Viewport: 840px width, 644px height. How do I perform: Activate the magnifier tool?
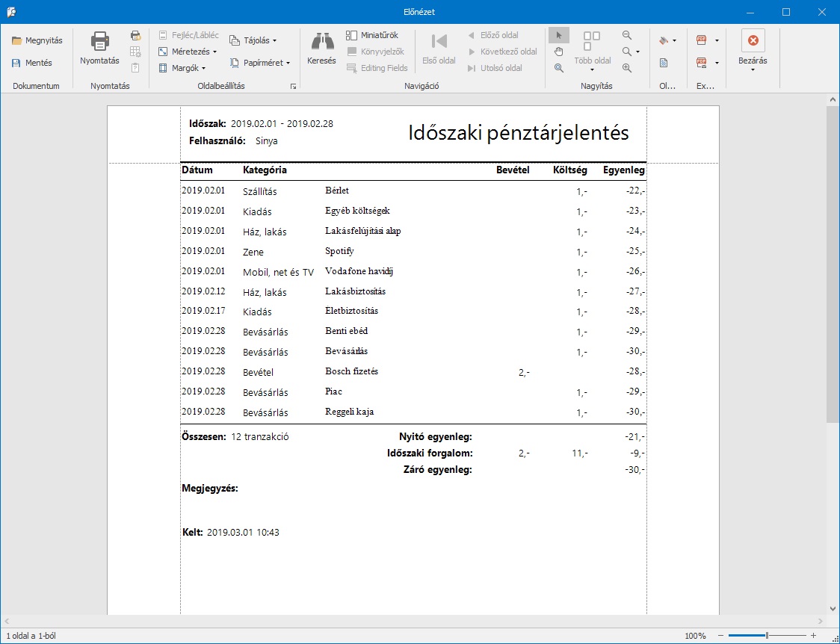[558, 68]
